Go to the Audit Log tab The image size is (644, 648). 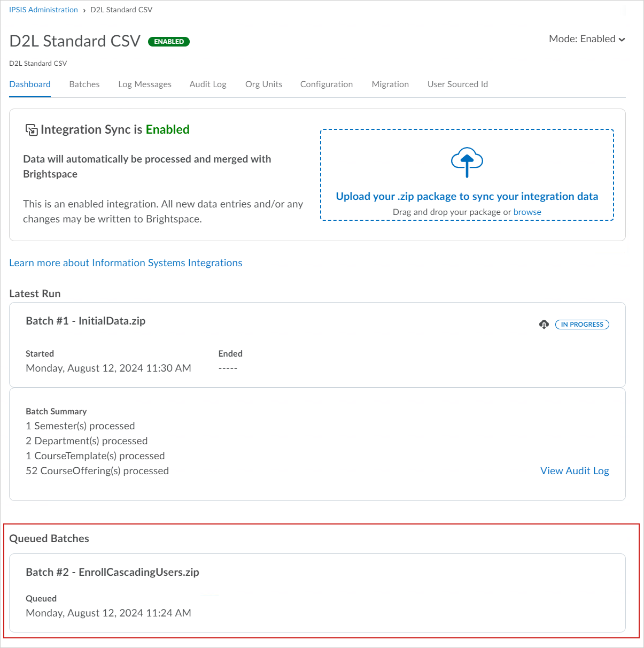click(208, 84)
